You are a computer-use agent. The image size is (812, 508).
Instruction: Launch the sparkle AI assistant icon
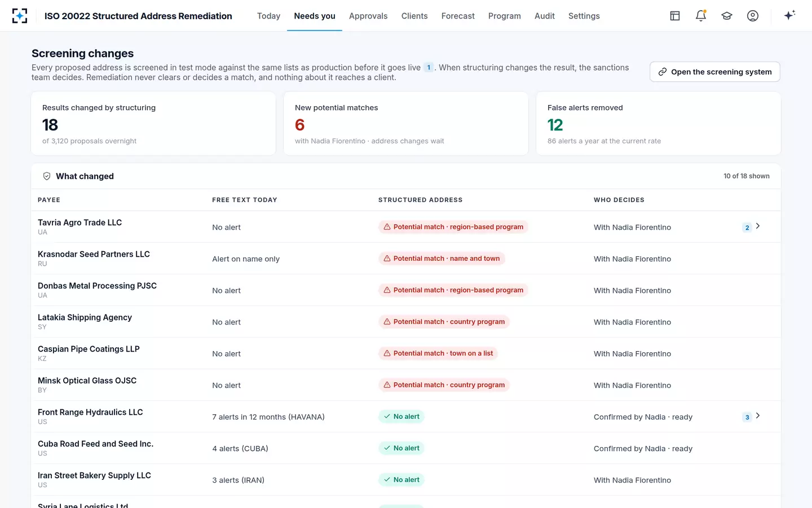(789, 15)
